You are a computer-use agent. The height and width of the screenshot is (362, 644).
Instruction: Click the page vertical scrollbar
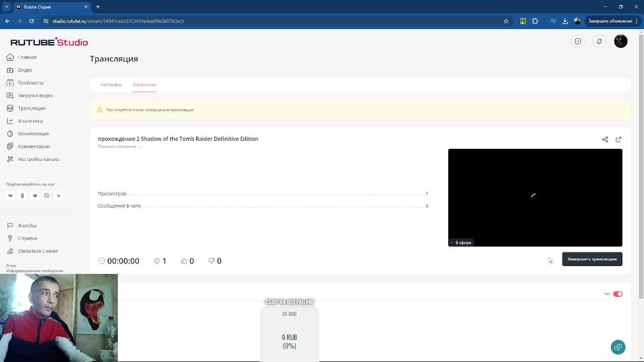coord(640,166)
